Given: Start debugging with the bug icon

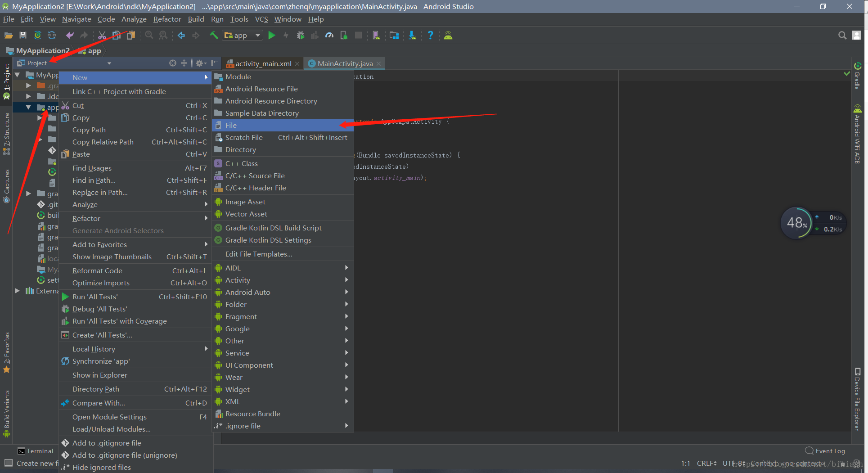Looking at the screenshot, I should coord(301,35).
